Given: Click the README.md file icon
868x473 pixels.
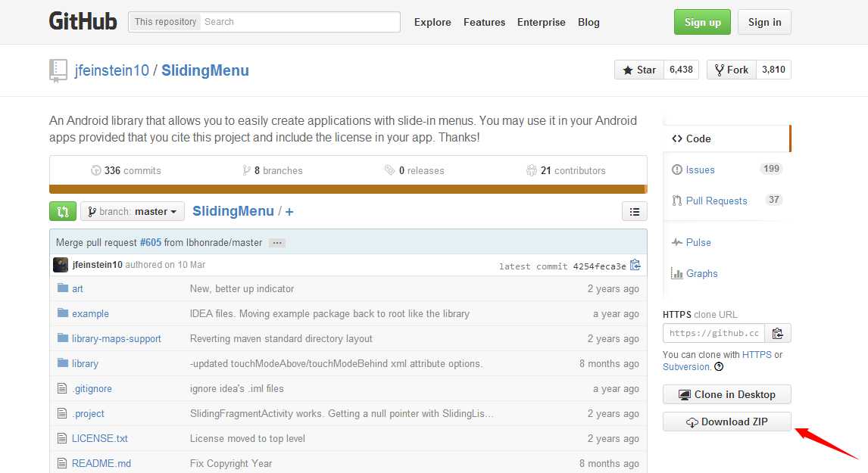Looking at the screenshot, I should (62, 463).
